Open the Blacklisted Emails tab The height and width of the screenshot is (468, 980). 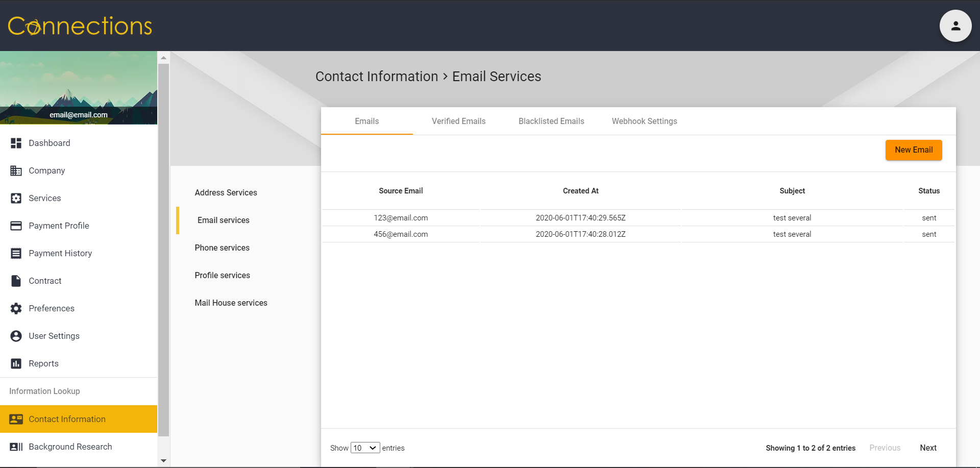pos(551,121)
